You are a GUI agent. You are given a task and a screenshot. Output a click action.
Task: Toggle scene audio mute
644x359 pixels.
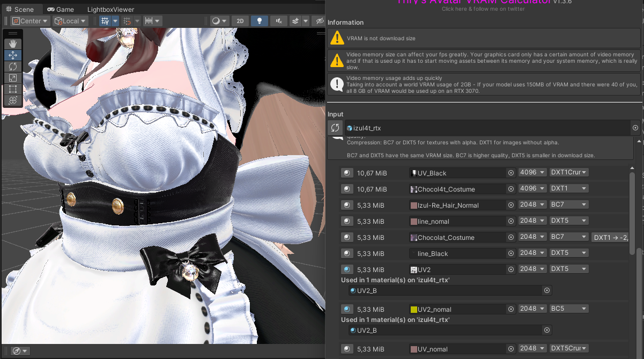pyautogui.click(x=278, y=21)
